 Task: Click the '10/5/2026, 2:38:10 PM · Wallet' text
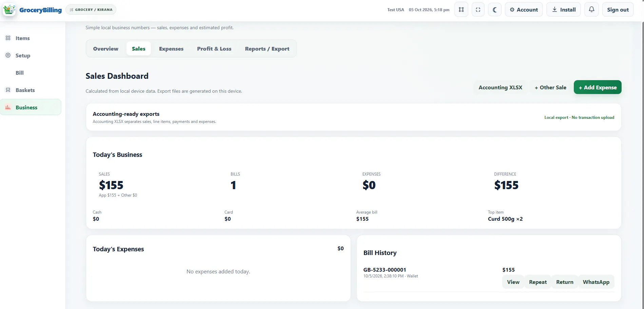391,276
